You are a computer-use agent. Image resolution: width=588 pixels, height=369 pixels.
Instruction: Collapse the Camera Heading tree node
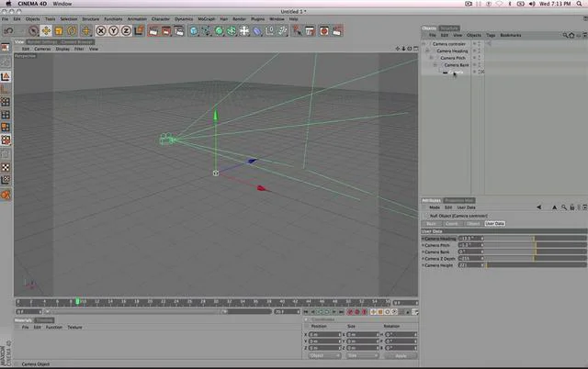pos(427,51)
